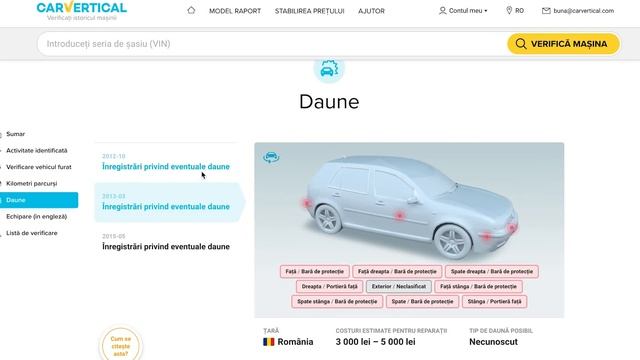
Task: Click the red damage dot on rear bumper
Action: click(x=306, y=202)
